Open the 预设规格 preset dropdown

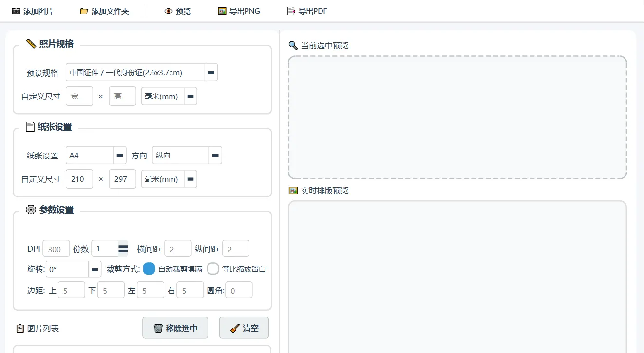[211, 73]
